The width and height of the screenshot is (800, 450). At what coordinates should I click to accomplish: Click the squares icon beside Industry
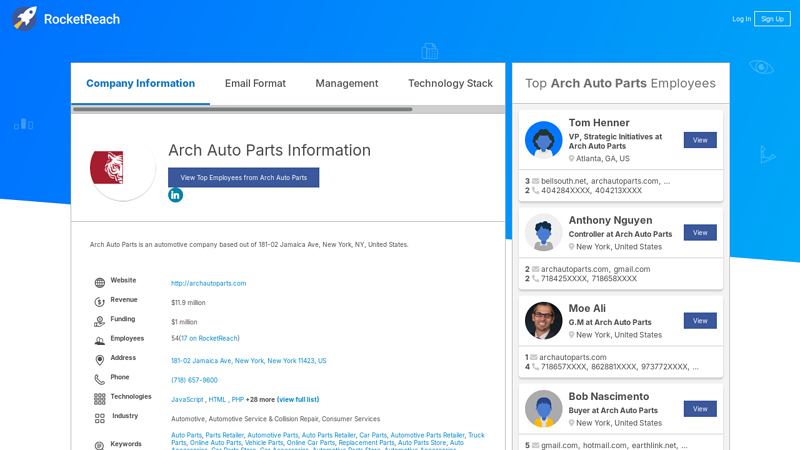point(99,418)
